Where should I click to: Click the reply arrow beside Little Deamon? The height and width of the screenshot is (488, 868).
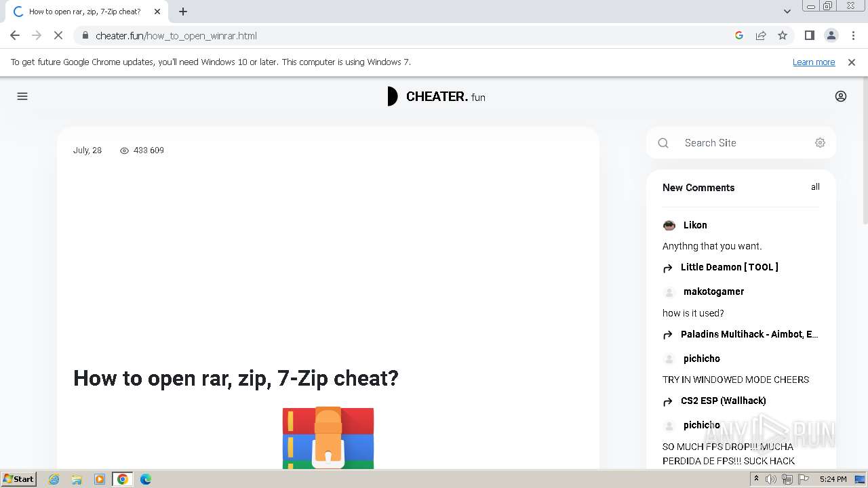(x=668, y=268)
